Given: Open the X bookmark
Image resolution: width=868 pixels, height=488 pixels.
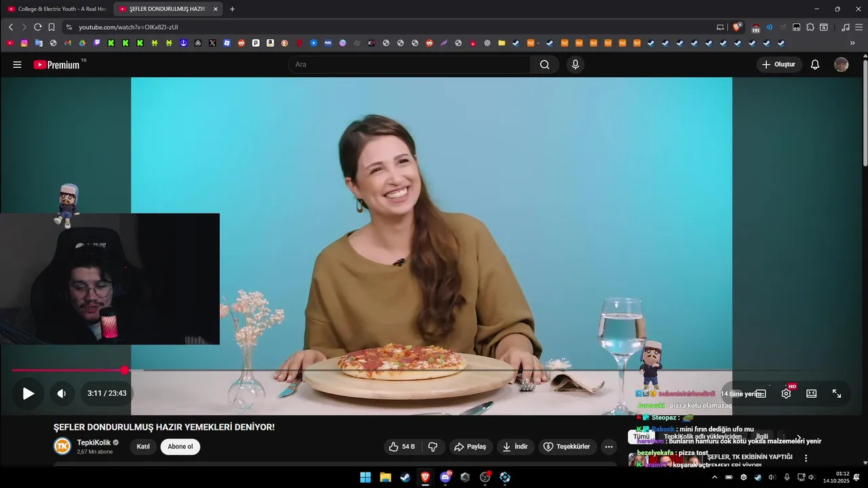Looking at the screenshot, I should pyautogui.click(x=212, y=43).
